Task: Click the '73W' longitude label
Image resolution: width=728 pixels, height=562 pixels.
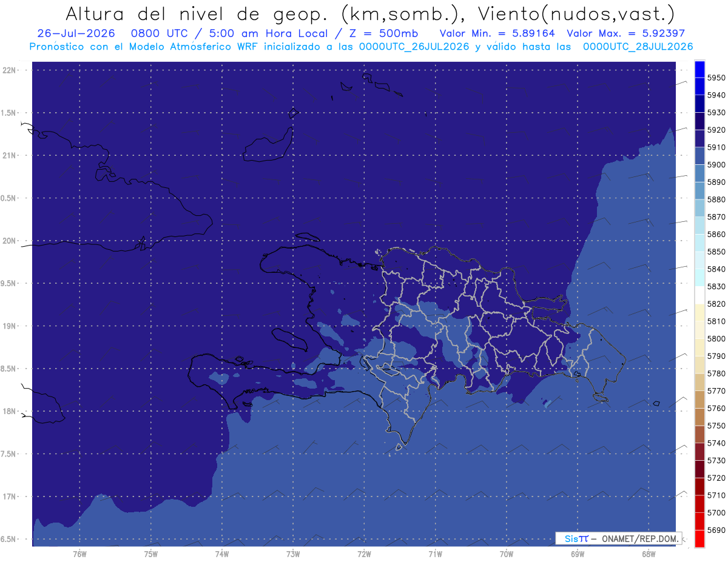Action: (x=293, y=554)
